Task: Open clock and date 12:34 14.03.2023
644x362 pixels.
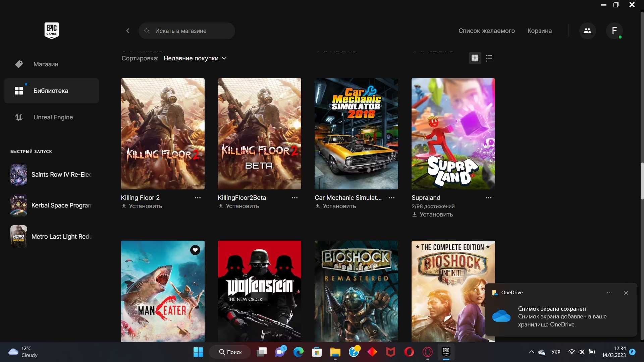Action: pyautogui.click(x=613, y=352)
